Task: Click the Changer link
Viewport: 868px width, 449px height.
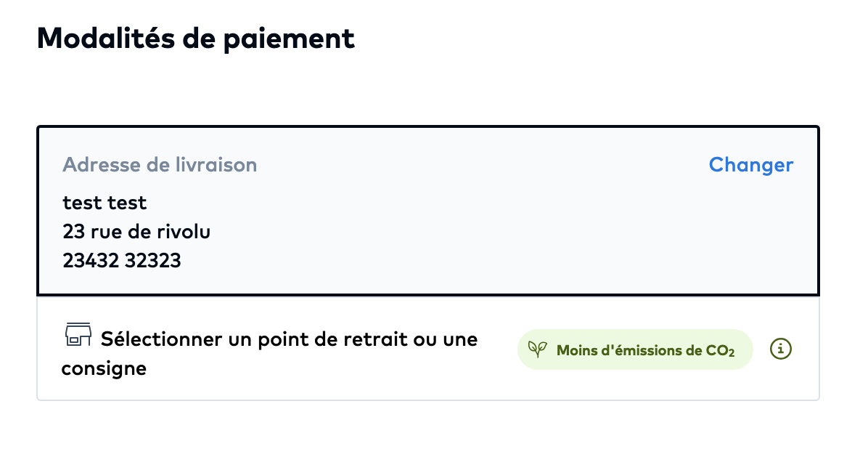Action: pyautogui.click(x=750, y=165)
